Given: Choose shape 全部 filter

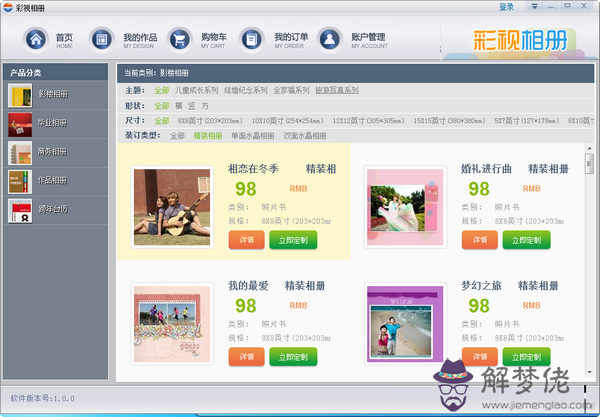Looking at the screenshot, I should (162, 106).
